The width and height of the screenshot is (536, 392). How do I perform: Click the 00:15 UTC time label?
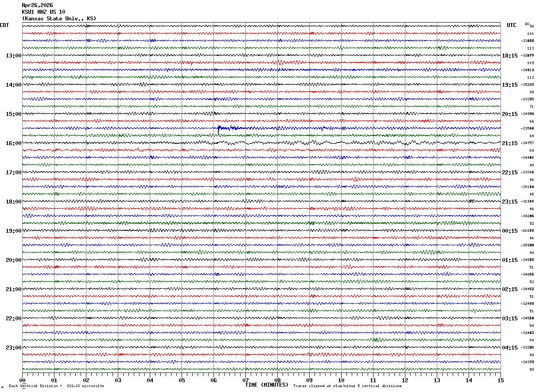pos(510,231)
